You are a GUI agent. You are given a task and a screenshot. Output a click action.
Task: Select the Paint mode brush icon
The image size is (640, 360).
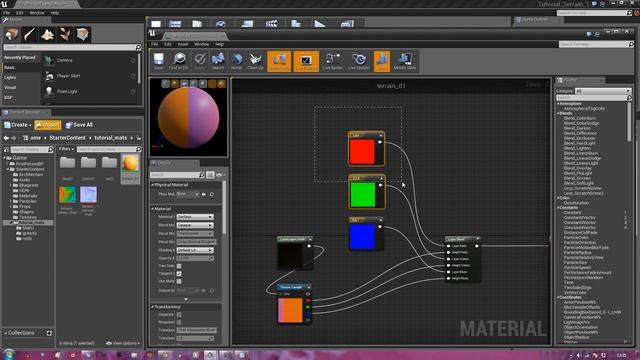29,35
